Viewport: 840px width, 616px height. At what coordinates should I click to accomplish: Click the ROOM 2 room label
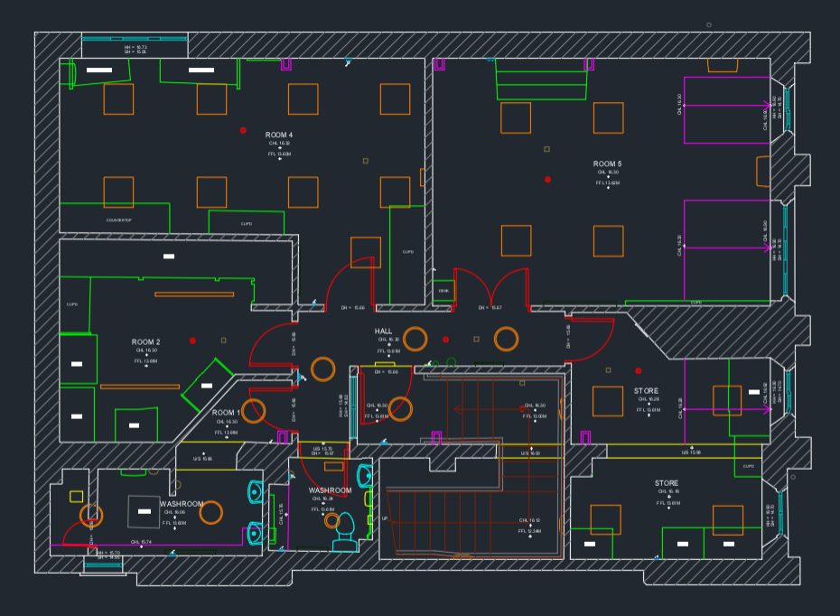(145, 342)
